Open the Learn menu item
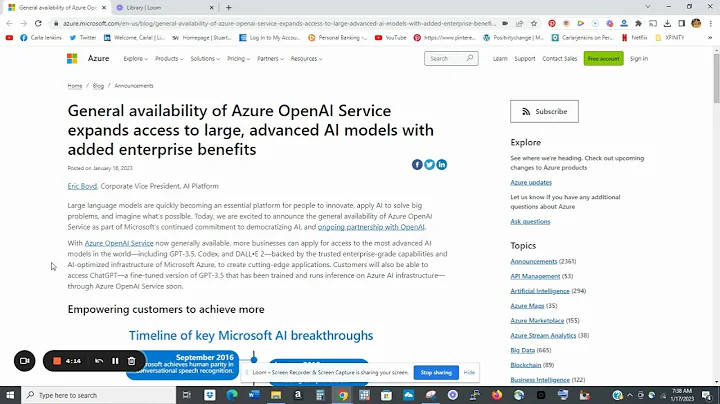The image size is (720, 404). coord(500,59)
